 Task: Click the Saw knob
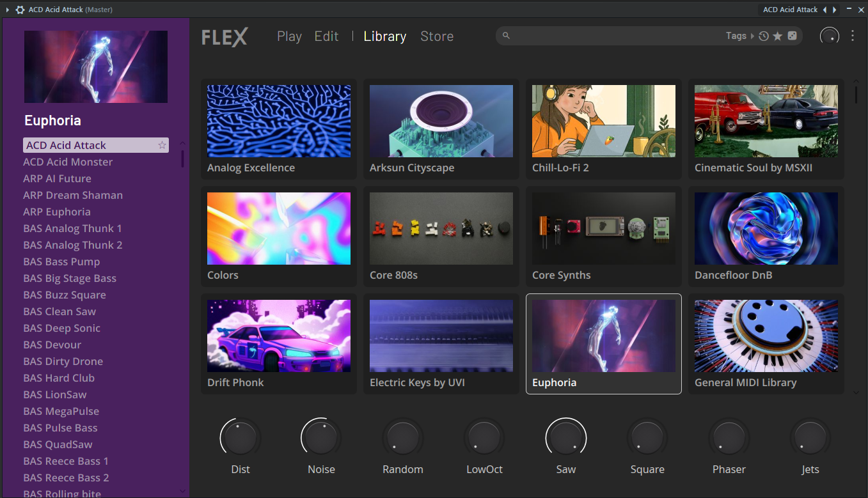point(565,438)
